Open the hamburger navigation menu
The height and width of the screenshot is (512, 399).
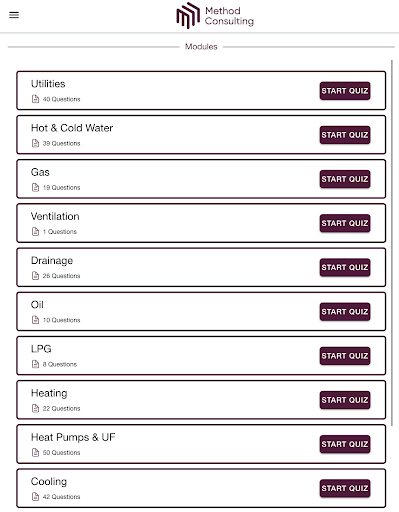tap(14, 15)
